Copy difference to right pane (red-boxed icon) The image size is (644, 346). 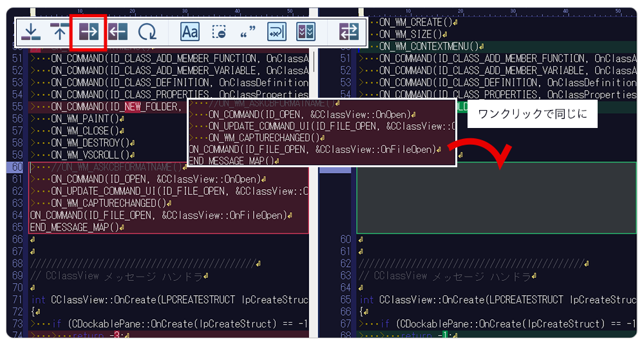[x=88, y=32]
